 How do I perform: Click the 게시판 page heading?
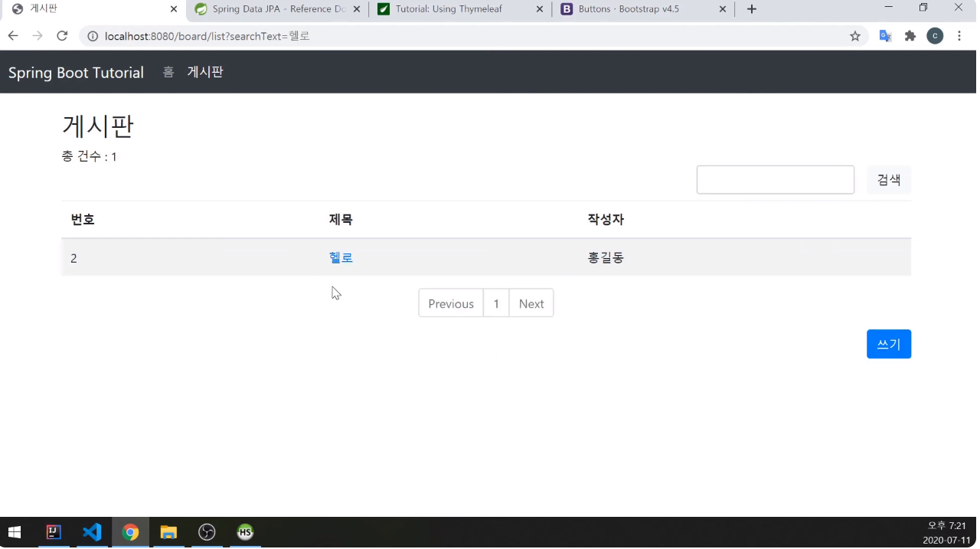point(98,126)
